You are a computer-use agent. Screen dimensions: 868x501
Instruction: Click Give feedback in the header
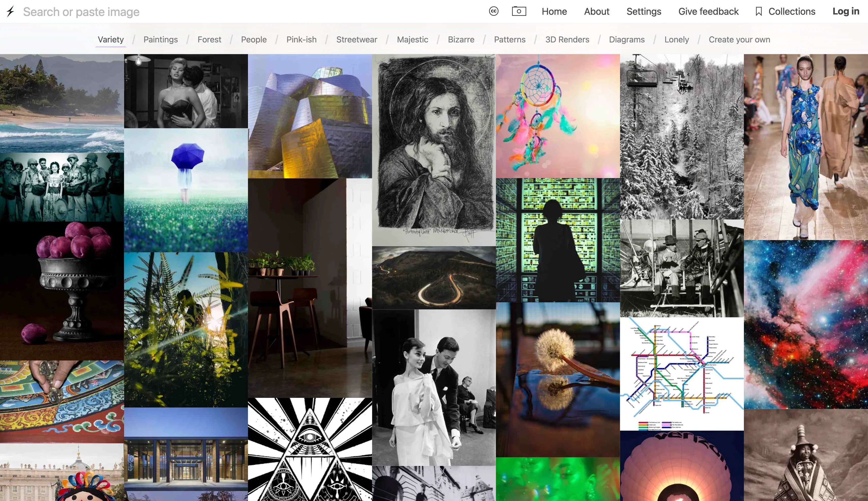[708, 11]
